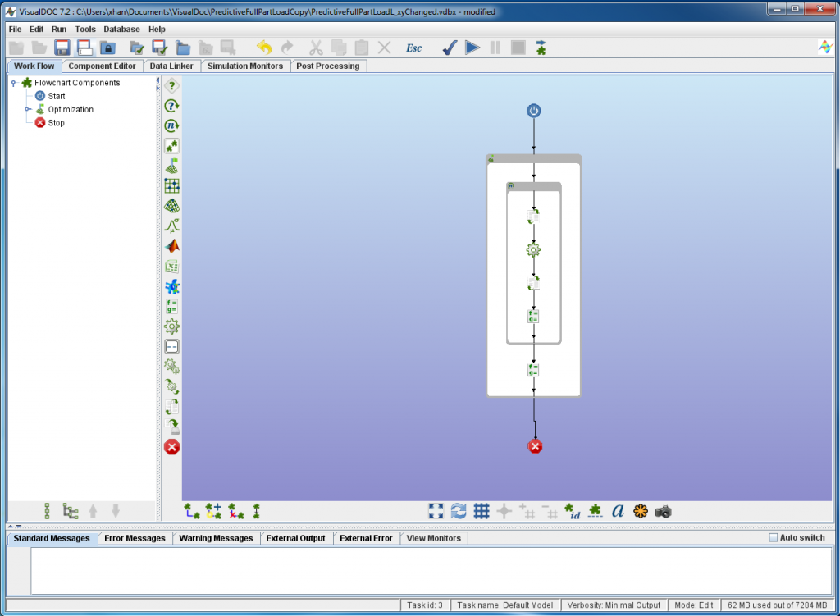This screenshot has height=616, width=840.
Task: Open the Help menu
Action: [x=157, y=29]
